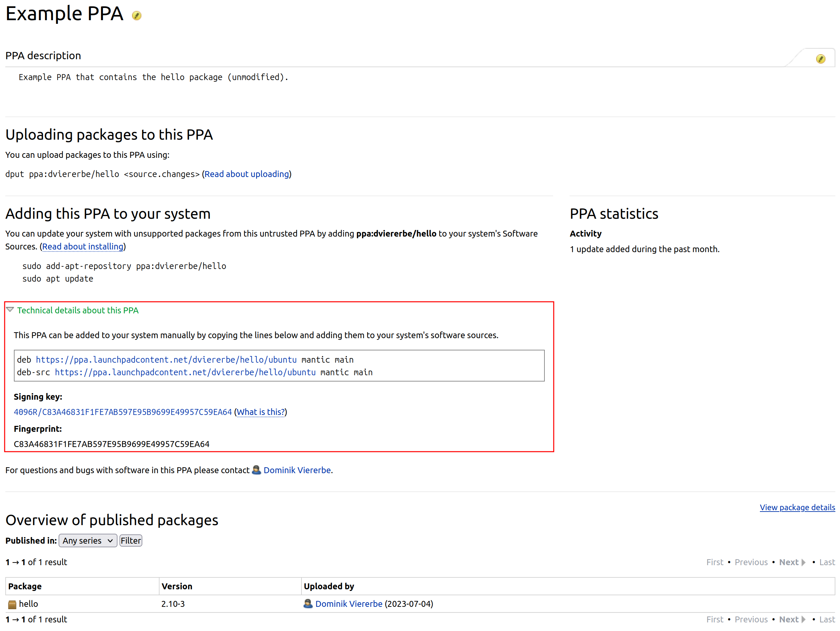The height and width of the screenshot is (631, 840).
Task: Click the sudo add-apt-repository command line
Action: (124, 266)
